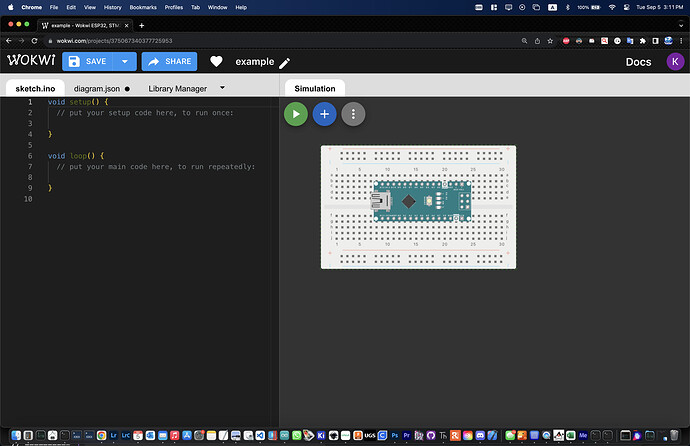Click the Wokwi logo
The image size is (690, 446).
[30, 61]
